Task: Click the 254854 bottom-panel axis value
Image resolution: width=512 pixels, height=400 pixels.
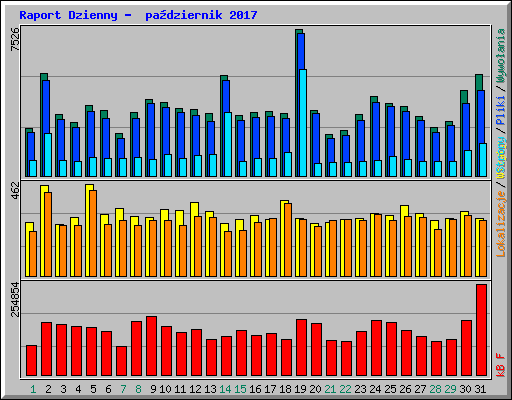Action: click(15, 299)
